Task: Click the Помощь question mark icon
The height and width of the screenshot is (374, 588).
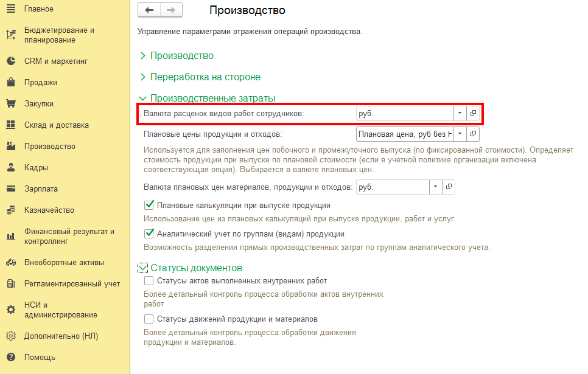Action: click(11, 357)
